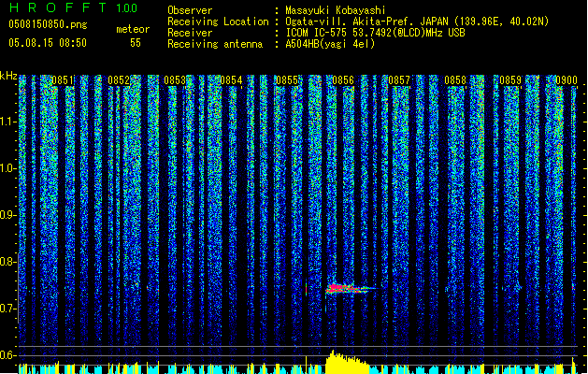588x374 pixels.
Task: Click the meteor count label
Action: click(x=133, y=29)
